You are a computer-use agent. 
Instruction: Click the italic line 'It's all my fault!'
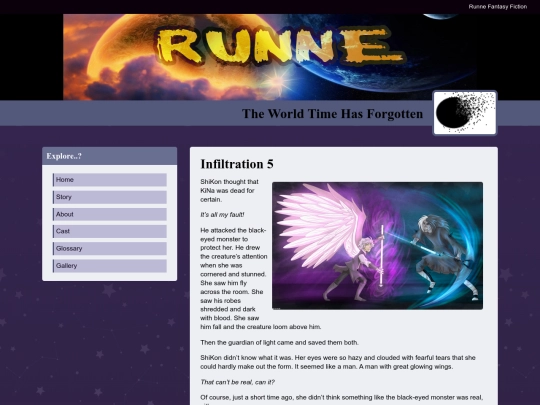[x=222, y=215]
